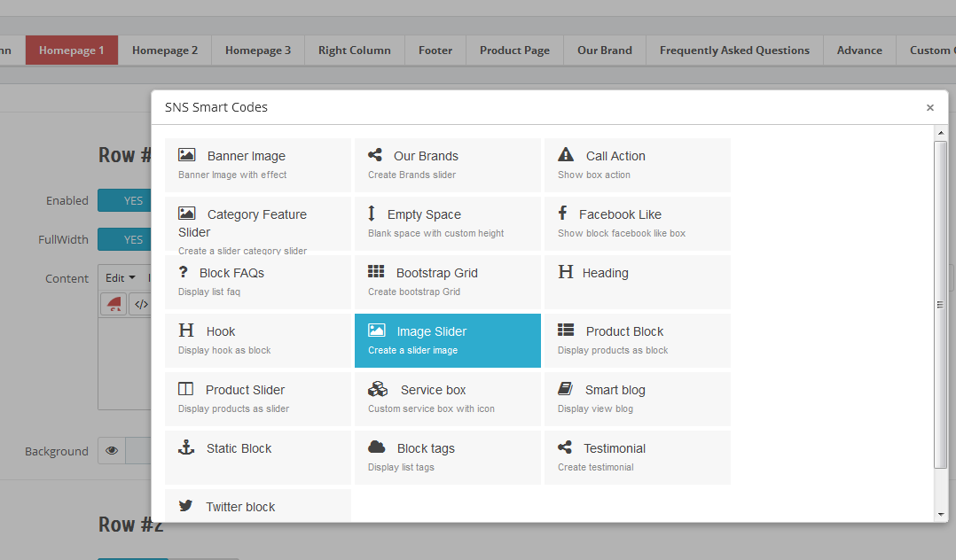Click the Background eye preview icon

[112, 451]
